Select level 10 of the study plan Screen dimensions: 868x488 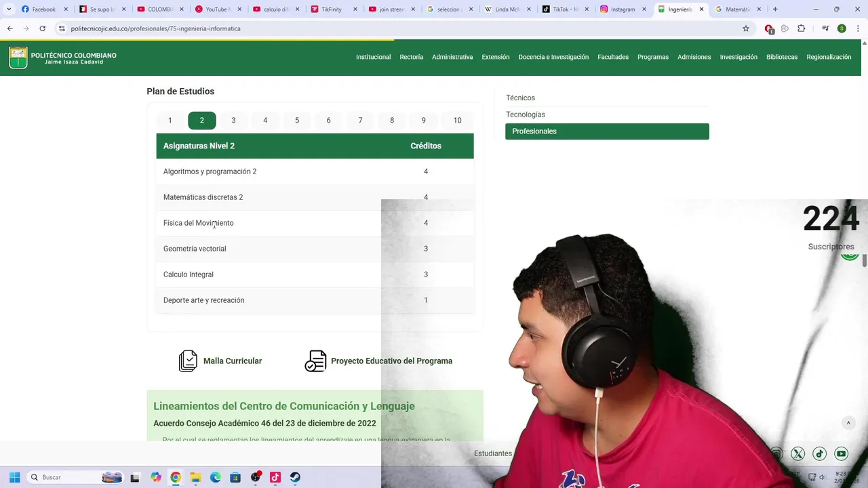(x=458, y=121)
